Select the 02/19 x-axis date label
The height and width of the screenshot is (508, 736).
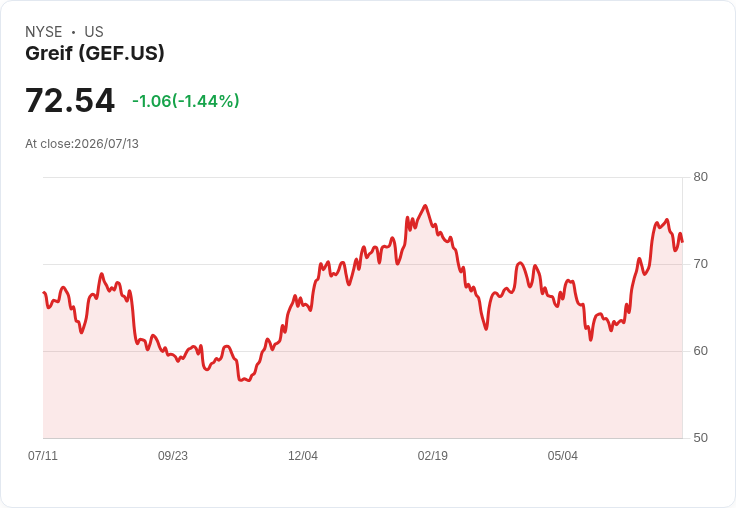click(433, 456)
